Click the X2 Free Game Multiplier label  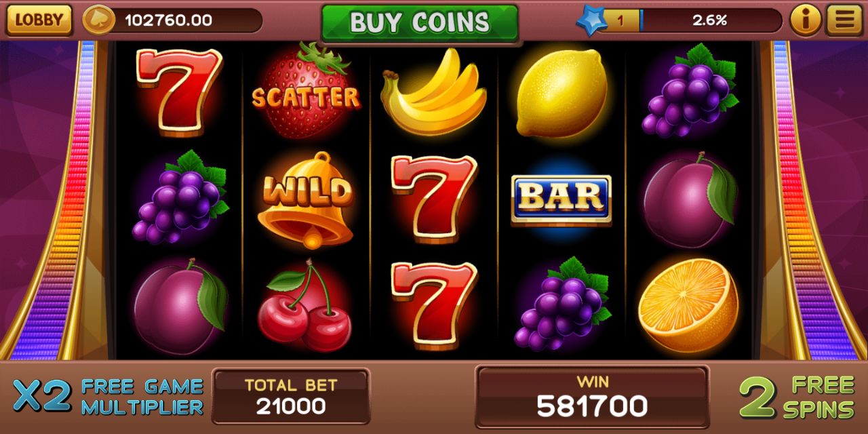pyautogui.click(x=108, y=397)
